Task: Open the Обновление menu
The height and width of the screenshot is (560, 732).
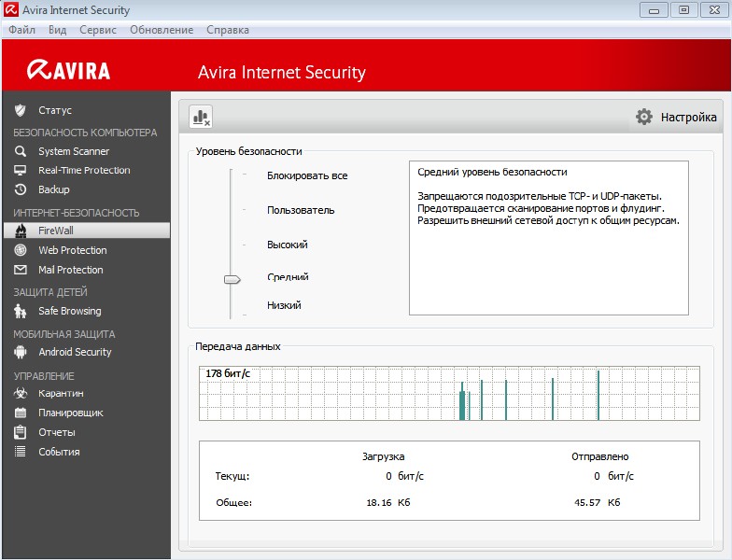Action: (162, 30)
